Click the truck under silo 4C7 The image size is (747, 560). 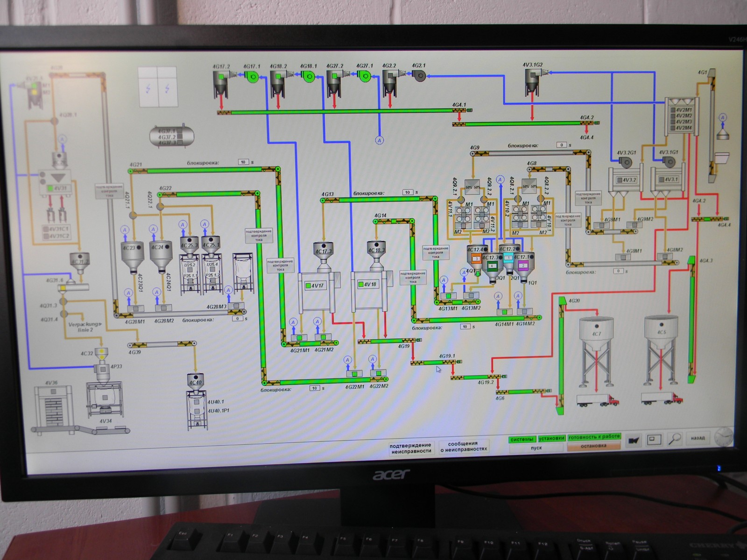pyautogui.click(x=598, y=399)
